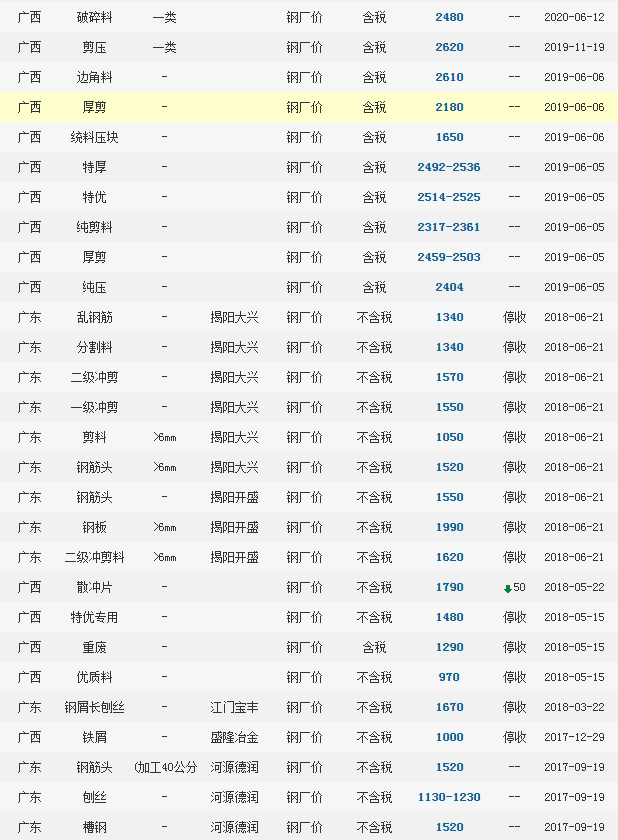Click the date 2019-11-19
The image size is (618, 840).
pyautogui.click(x=574, y=47)
